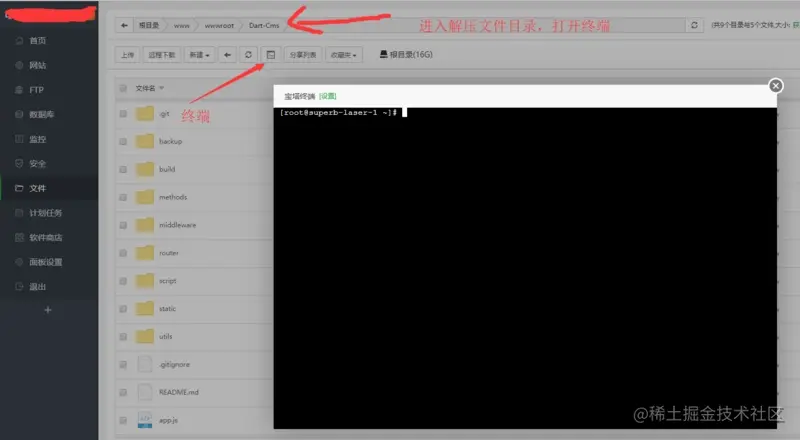Click the middleware folder icon

(x=145, y=225)
